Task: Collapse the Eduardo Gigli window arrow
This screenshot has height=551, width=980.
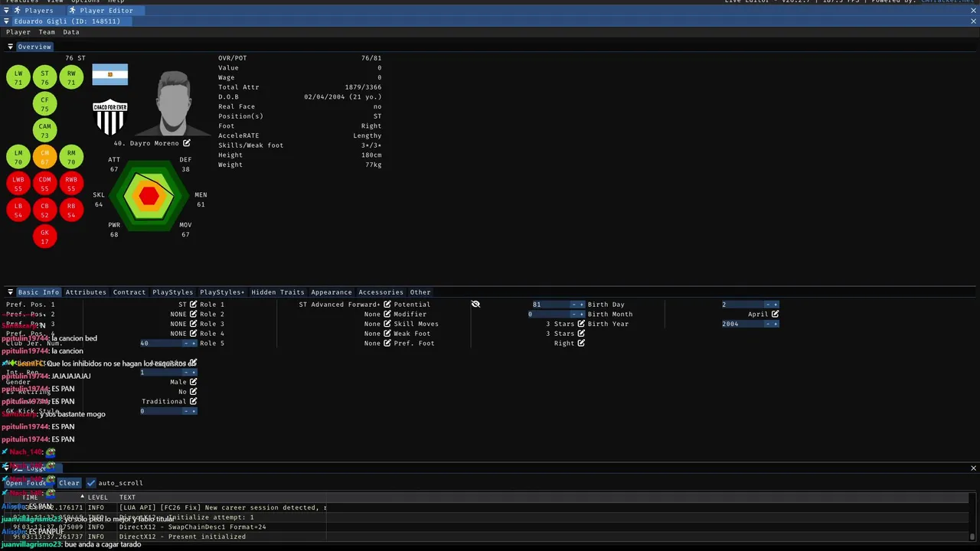Action: (6, 21)
